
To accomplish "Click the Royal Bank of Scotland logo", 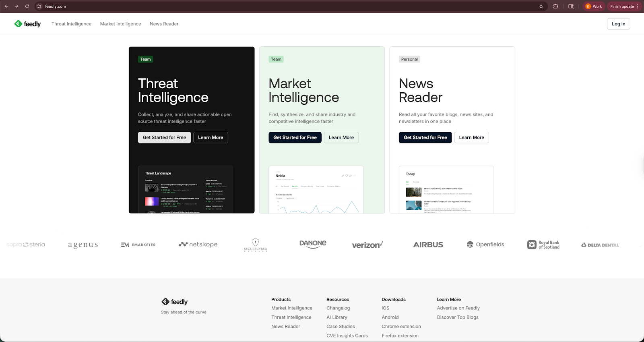I will pos(543,245).
